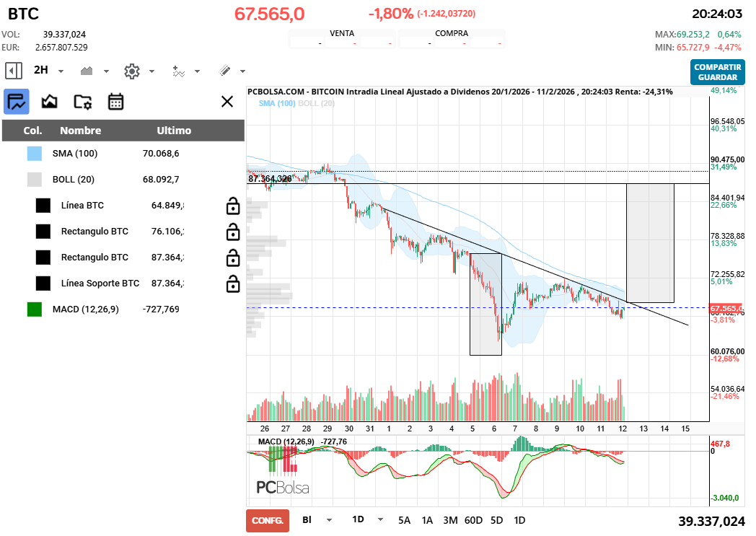Toggle the lock on Rectangulo BTC
This screenshot has width=756, height=536.
[x=233, y=232]
